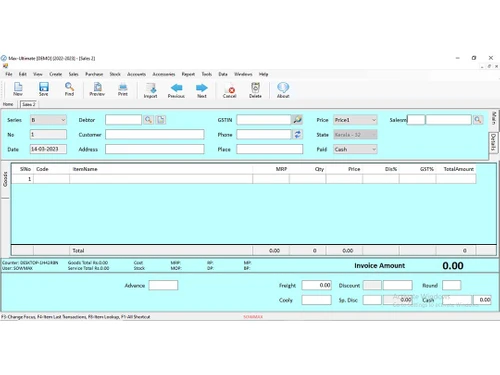Click the New toolbar icon
The width and height of the screenshot is (500, 375).
pos(18,89)
